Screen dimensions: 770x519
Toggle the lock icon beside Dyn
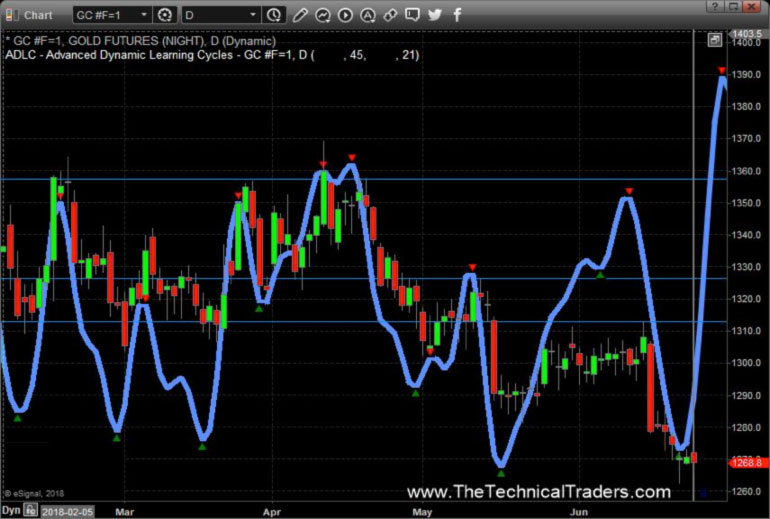30,511
